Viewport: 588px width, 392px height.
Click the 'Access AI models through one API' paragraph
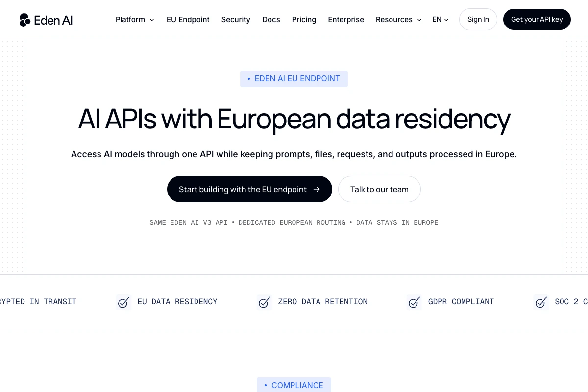pos(294,154)
